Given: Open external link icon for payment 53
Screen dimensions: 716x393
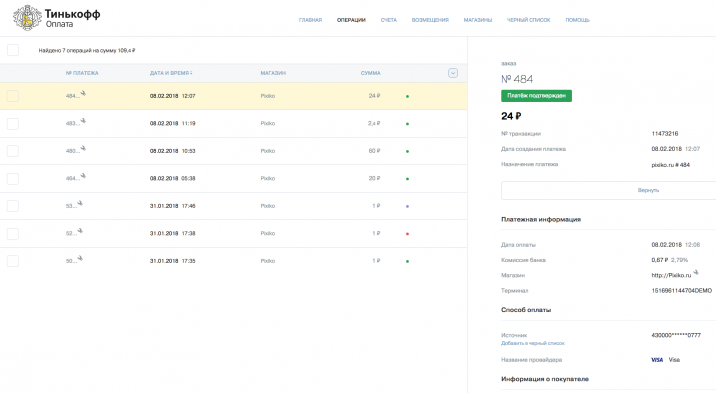Looking at the screenshot, I should (80, 203).
